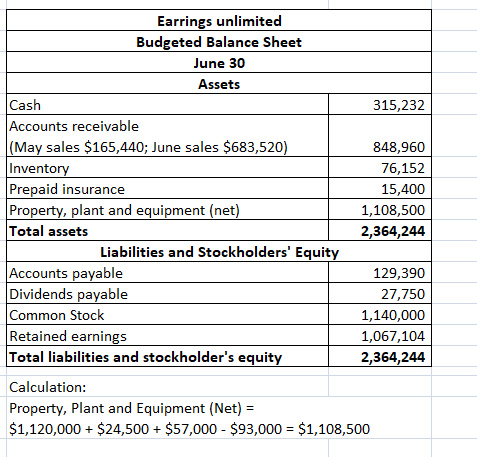Select the inventory value 76,152
477x457 pixels.
[380, 167]
